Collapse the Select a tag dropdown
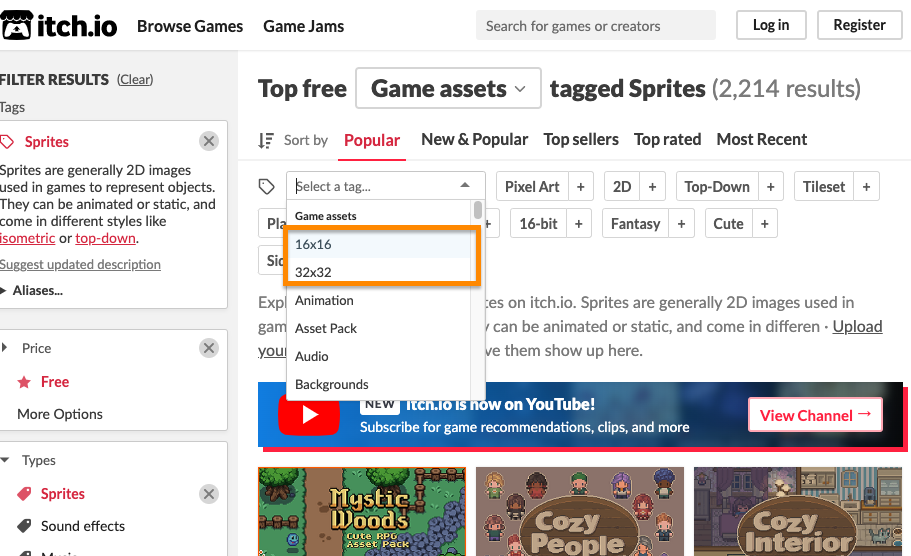Viewport: 911px width, 556px height. [x=465, y=186]
